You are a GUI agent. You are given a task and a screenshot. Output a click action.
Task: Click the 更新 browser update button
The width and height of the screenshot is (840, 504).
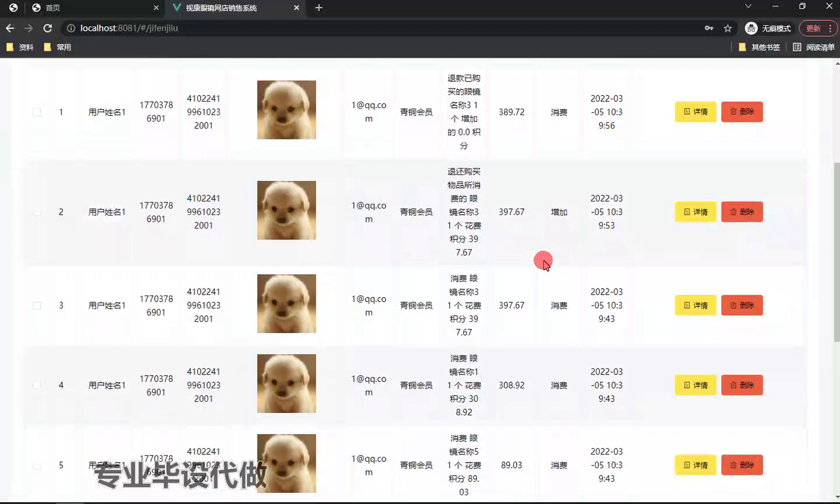coord(818,28)
